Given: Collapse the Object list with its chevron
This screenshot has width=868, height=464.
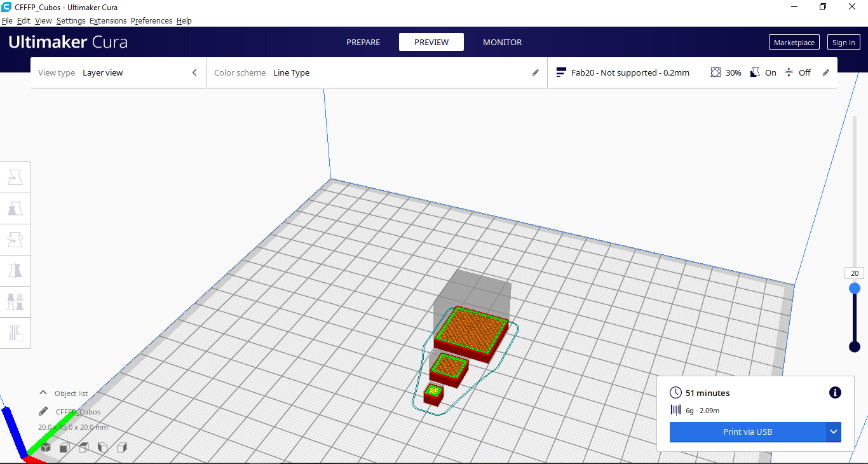Looking at the screenshot, I should pos(43,393).
